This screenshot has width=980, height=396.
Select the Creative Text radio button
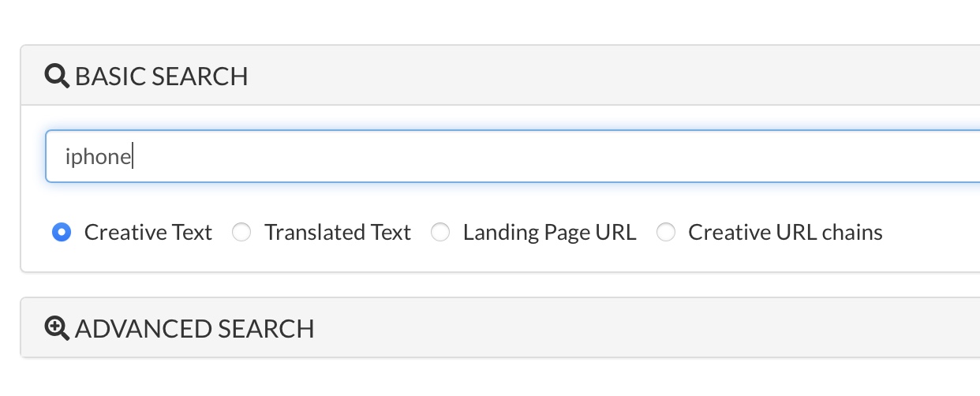pos(61,233)
